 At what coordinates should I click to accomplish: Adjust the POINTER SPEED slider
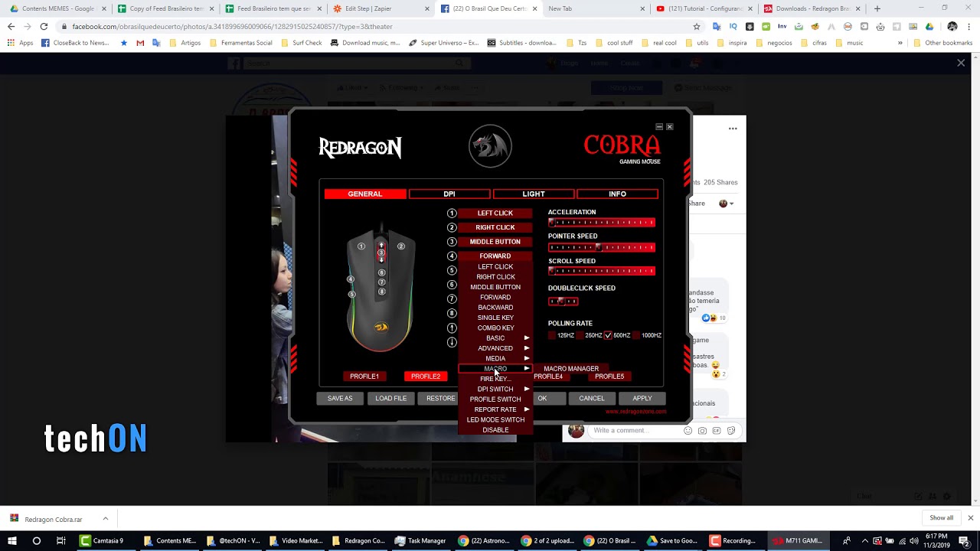coord(602,247)
